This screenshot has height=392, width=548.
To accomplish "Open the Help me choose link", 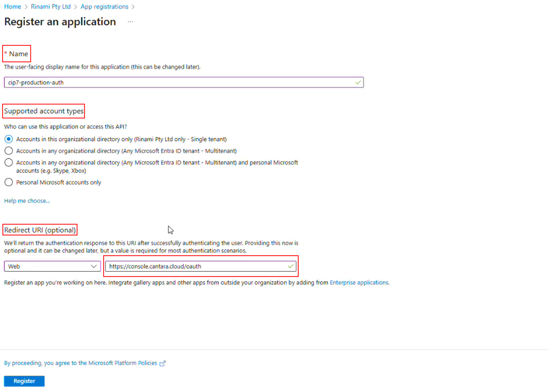I will point(27,201).
